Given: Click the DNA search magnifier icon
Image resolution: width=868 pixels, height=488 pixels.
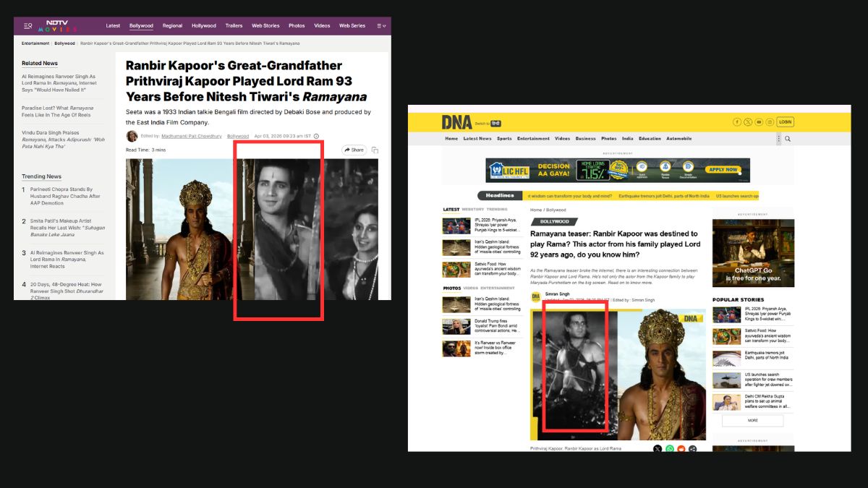Looking at the screenshot, I should coord(788,139).
